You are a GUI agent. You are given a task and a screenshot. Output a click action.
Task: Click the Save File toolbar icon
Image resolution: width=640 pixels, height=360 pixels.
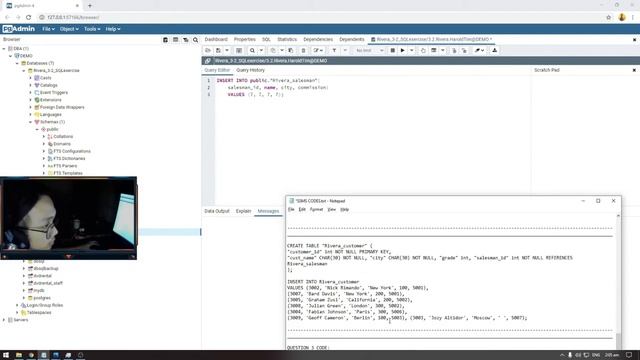coord(218,50)
